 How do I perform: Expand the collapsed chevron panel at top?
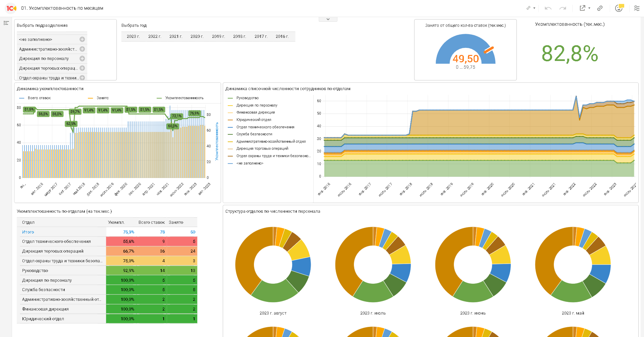point(328,19)
